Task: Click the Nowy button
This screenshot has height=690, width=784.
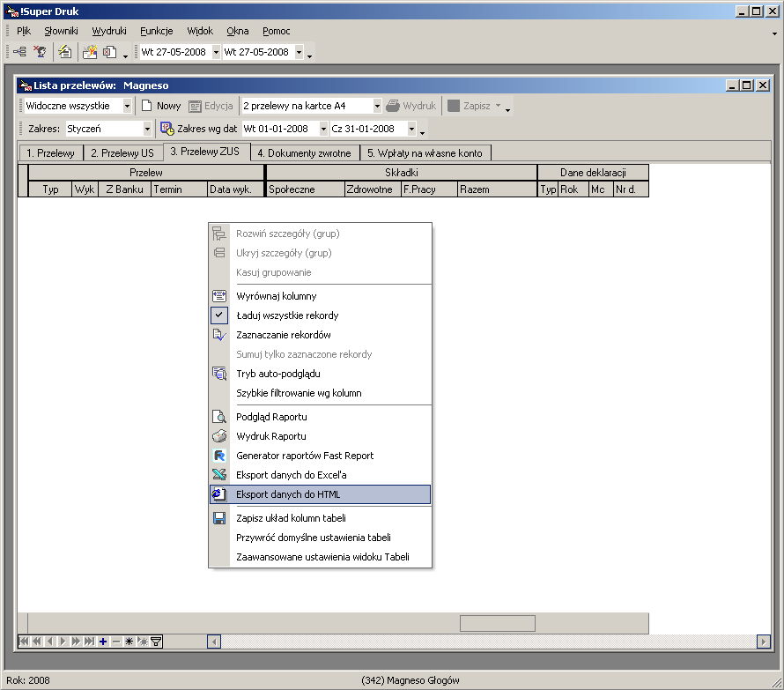Action: [161, 106]
